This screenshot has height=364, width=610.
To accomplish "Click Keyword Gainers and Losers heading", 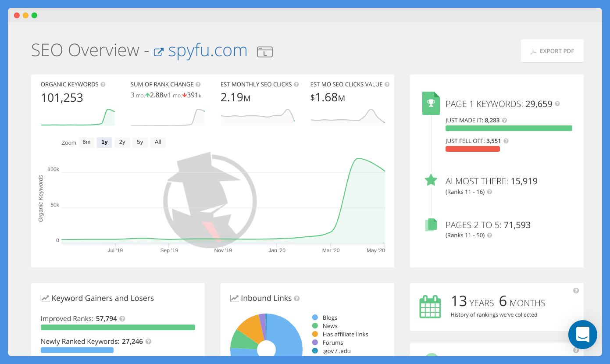I will point(103,298).
